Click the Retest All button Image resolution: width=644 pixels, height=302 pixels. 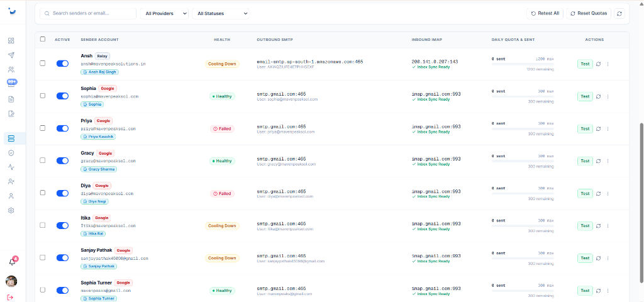click(x=545, y=14)
